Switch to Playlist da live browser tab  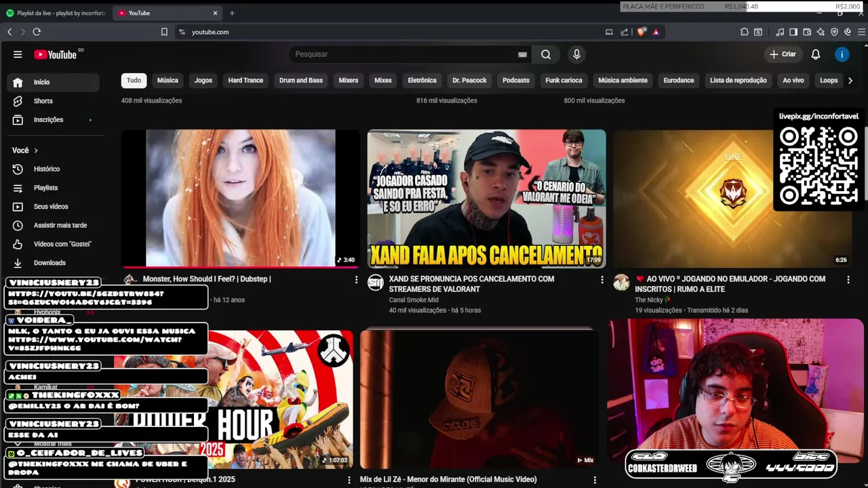coord(56,13)
